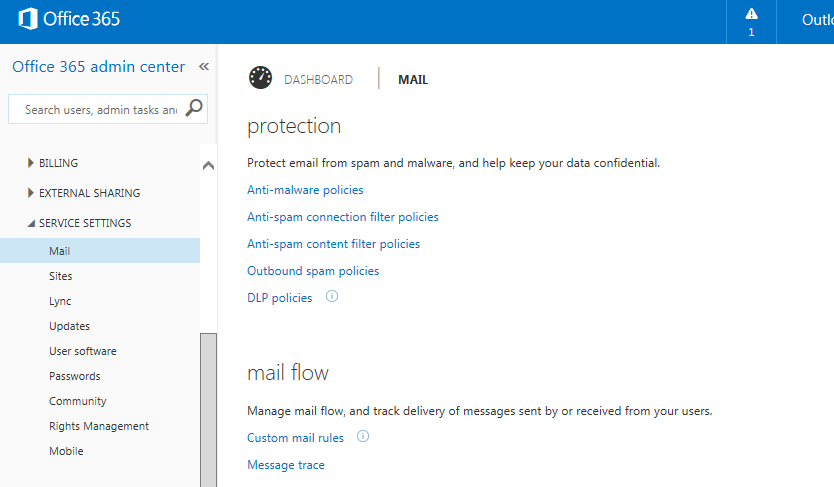
Task: Collapse the SERVICE SETTINGS section arrow
Action: (x=31, y=223)
